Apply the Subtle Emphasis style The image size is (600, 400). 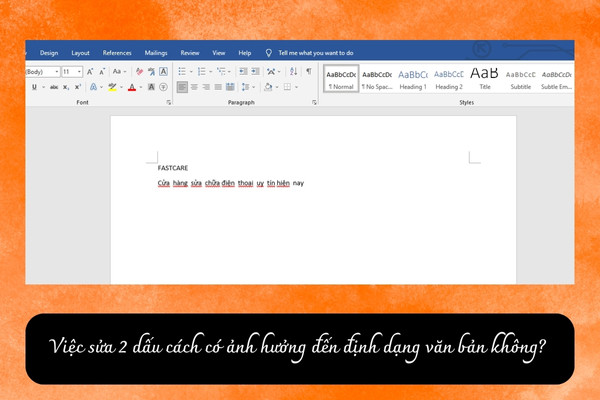click(556, 78)
